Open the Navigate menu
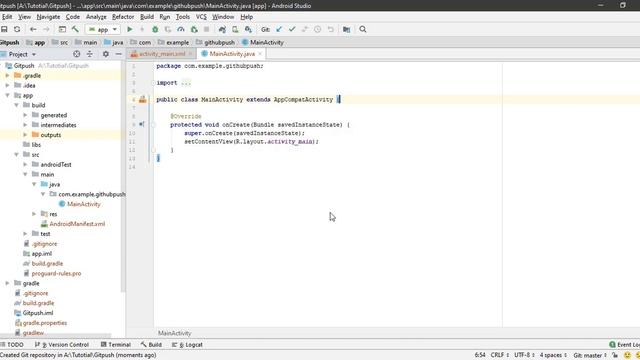The height and width of the screenshot is (360, 640). coord(48,17)
